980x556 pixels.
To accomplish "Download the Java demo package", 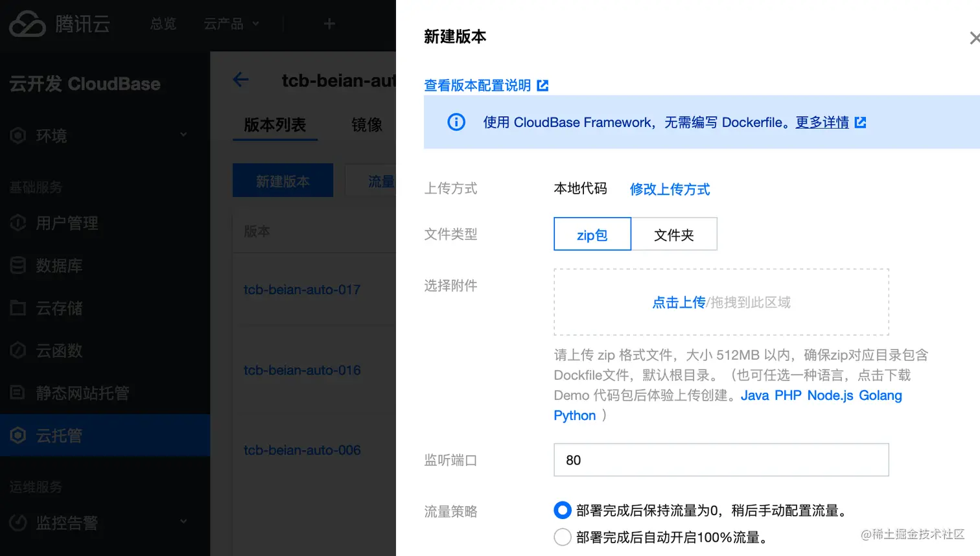I will [x=754, y=395].
